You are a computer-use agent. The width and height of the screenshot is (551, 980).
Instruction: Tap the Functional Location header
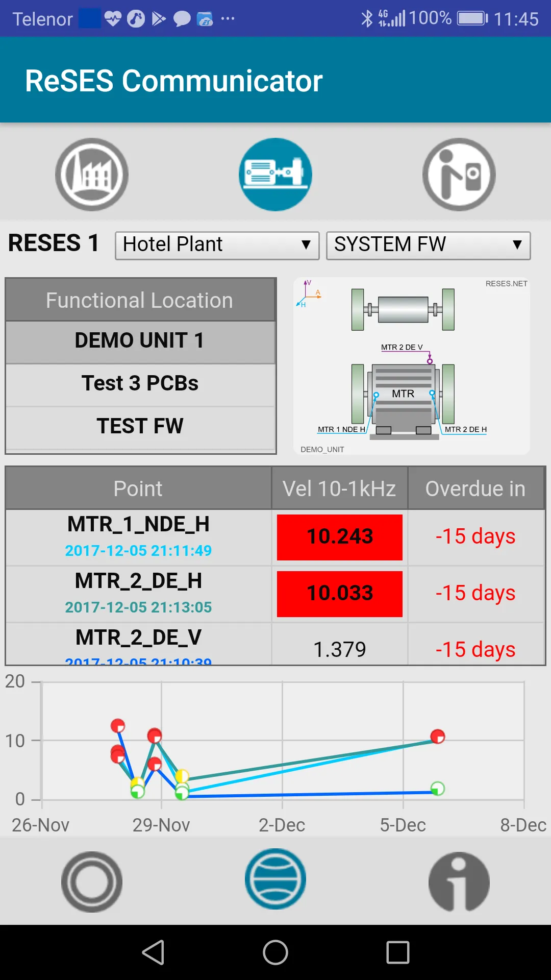[140, 300]
